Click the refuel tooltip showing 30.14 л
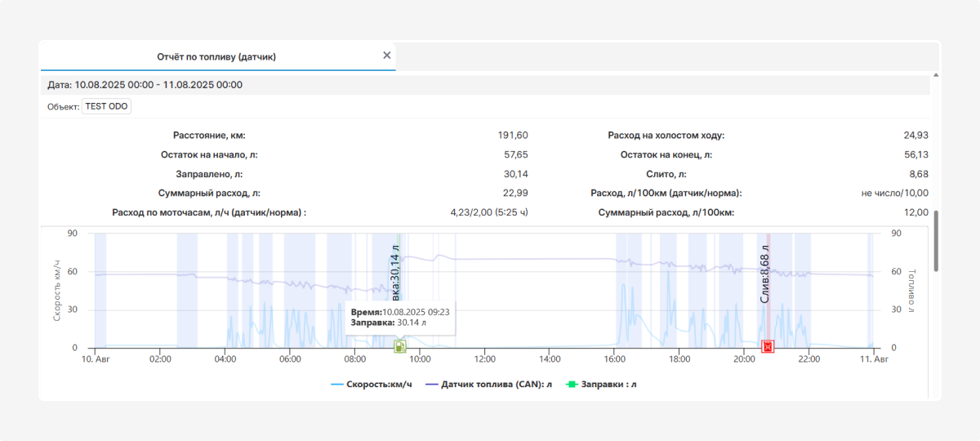This screenshot has height=441, width=980. pyautogui.click(x=400, y=318)
